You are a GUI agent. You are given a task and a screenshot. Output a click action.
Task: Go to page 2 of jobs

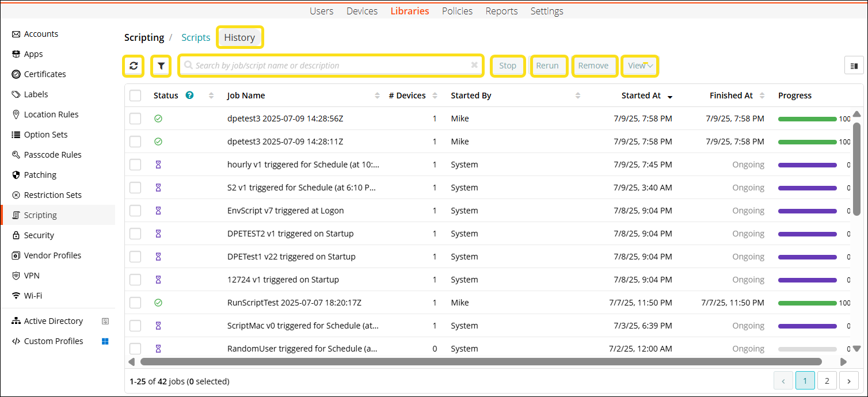(827, 380)
